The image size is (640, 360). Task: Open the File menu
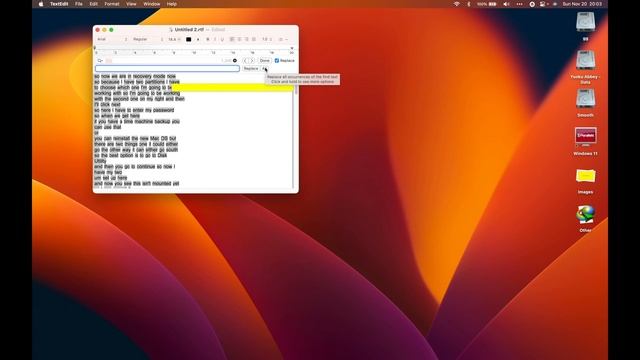pos(79,4)
